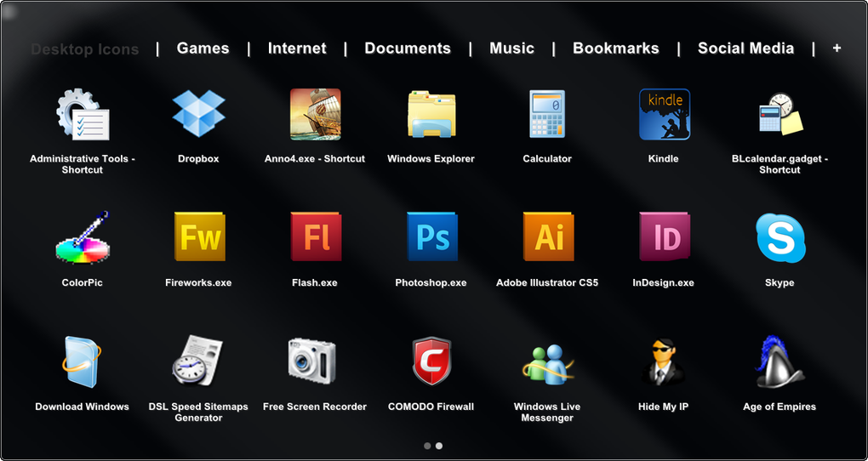The width and height of the screenshot is (868, 461).
Task: Click the "Flash.exe" label text
Action: [314, 282]
